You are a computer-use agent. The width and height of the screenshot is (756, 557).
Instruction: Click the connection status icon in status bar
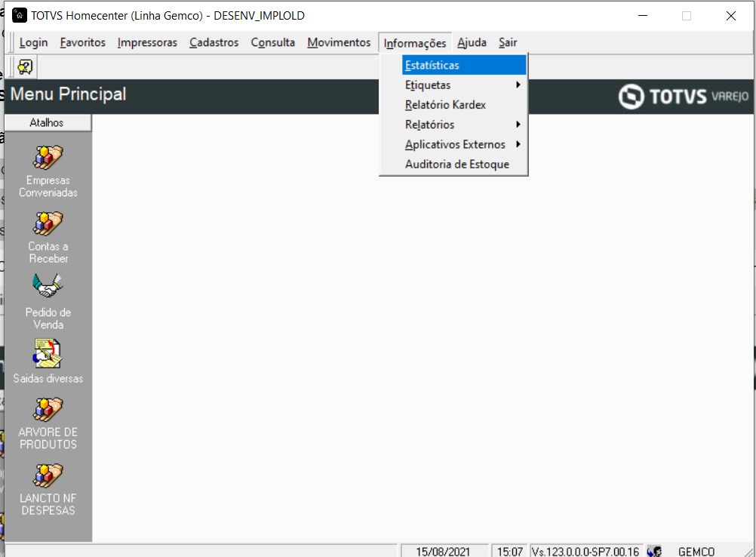tap(654, 551)
